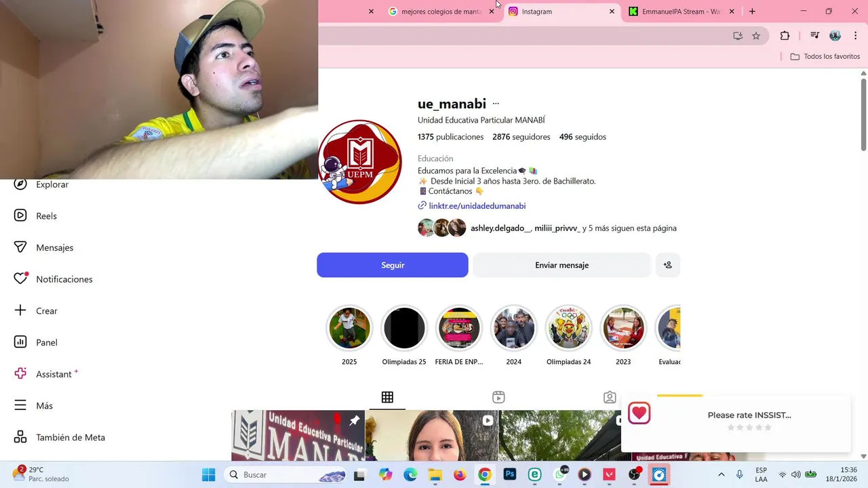Open the UEPM profile picture
This screenshot has width=868, height=488.
pyautogui.click(x=360, y=161)
